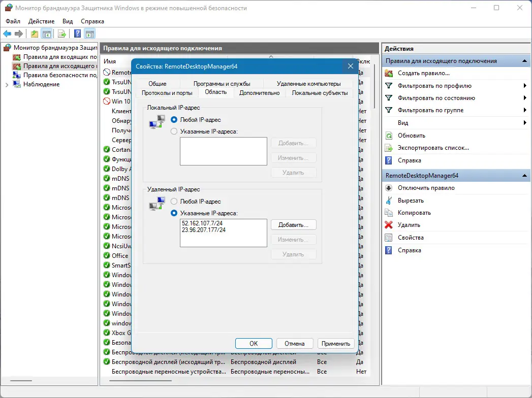Open the Вид submenu arrow in Actions
Image resolution: width=532 pixels, height=398 pixels.
[525, 123]
